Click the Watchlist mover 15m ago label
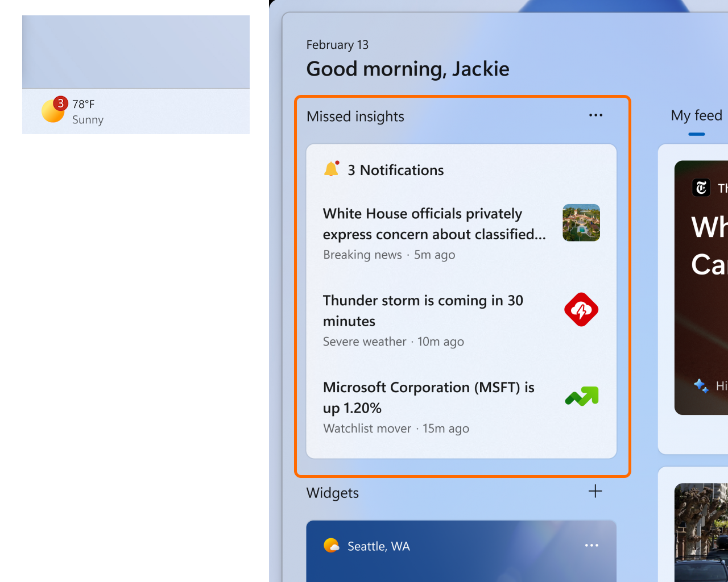 point(396,429)
